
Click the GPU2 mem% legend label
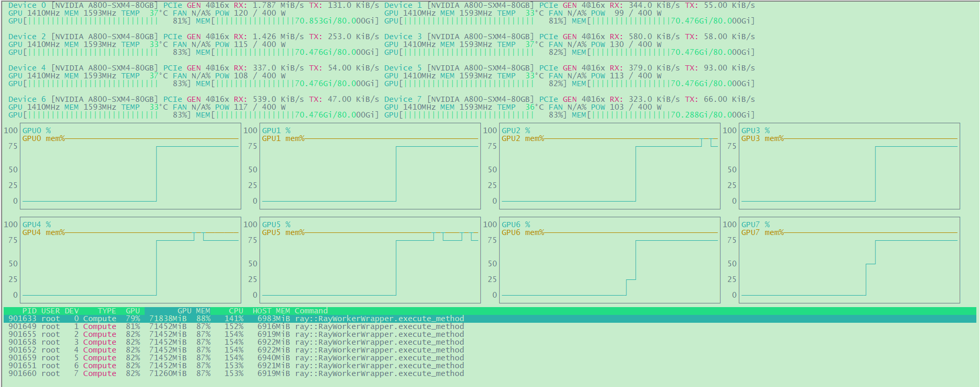pos(523,138)
